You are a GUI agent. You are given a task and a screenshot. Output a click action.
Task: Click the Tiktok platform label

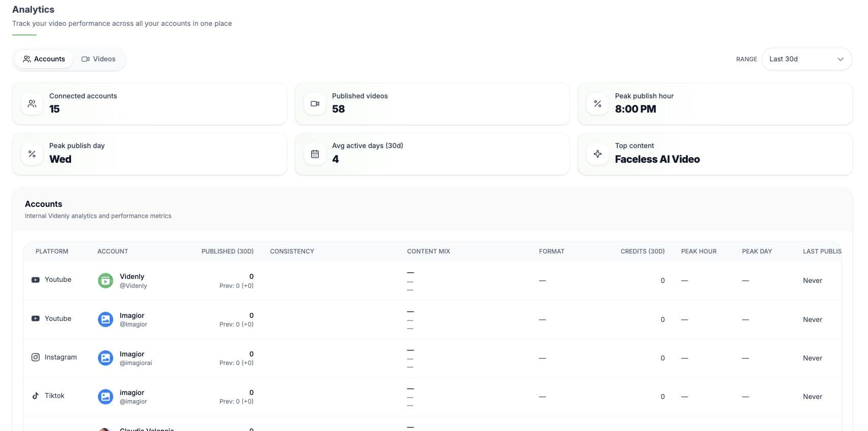(54, 396)
